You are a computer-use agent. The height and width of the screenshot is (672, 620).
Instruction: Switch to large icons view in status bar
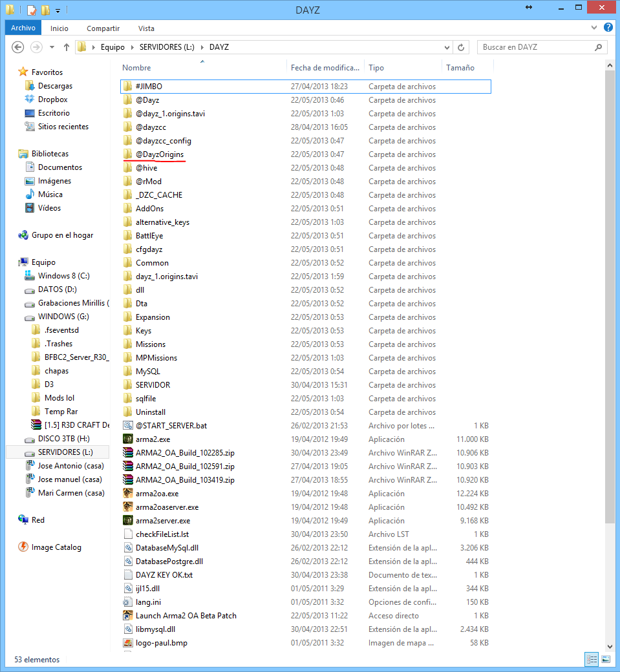point(606,659)
